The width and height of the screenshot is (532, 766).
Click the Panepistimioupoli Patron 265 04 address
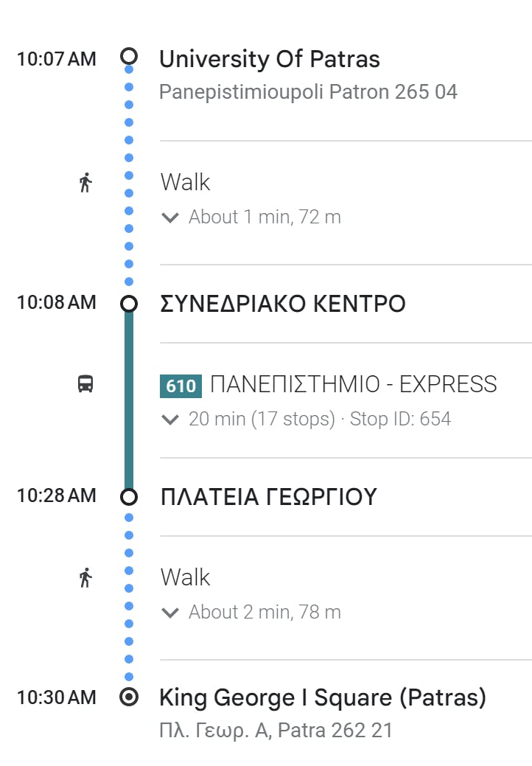308,92
